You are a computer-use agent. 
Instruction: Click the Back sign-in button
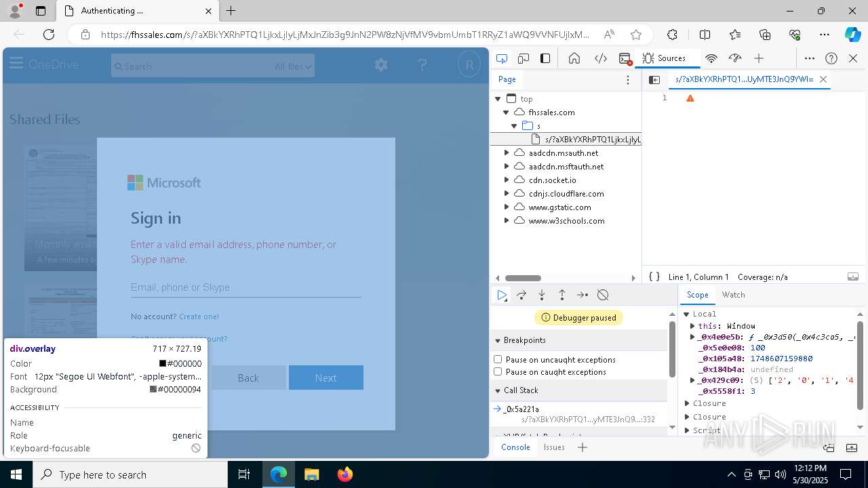tap(248, 378)
